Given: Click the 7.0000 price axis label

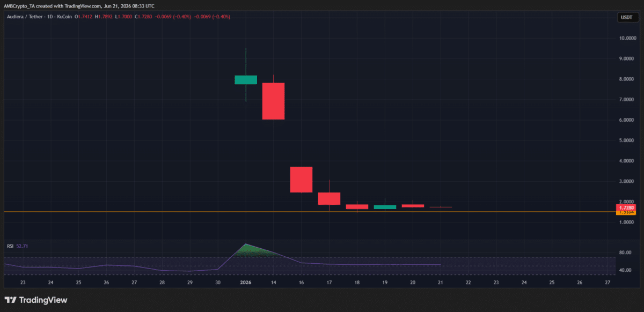Looking at the screenshot, I should 627,100.
